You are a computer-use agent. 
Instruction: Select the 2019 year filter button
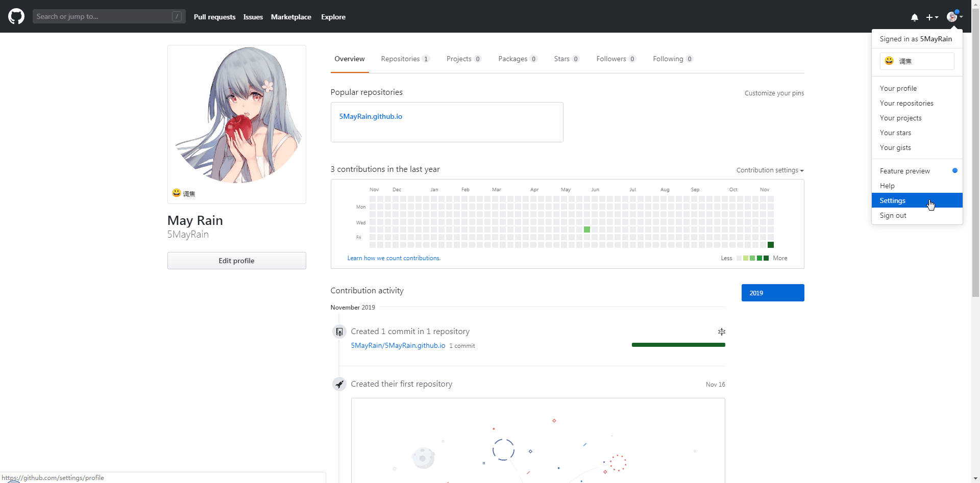tap(773, 293)
